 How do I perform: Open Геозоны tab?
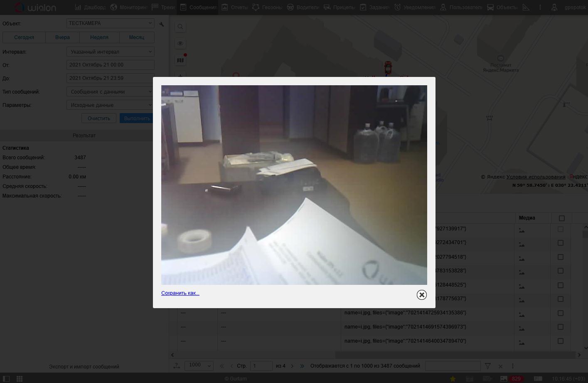[x=267, y=7]
